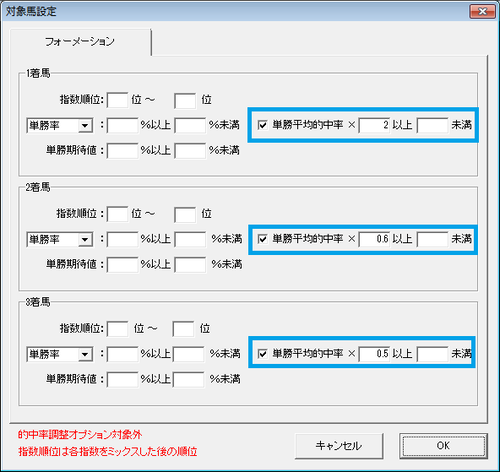This screenshot has width=500, height=472.
Task: Click the 3着馬 group label
Action: (x=38, y=302)
